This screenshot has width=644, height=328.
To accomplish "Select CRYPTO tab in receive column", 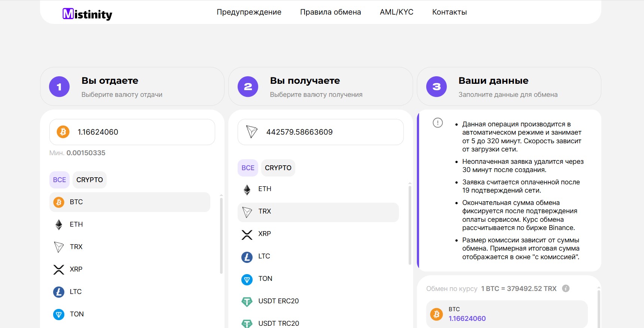I will point(278,168).
